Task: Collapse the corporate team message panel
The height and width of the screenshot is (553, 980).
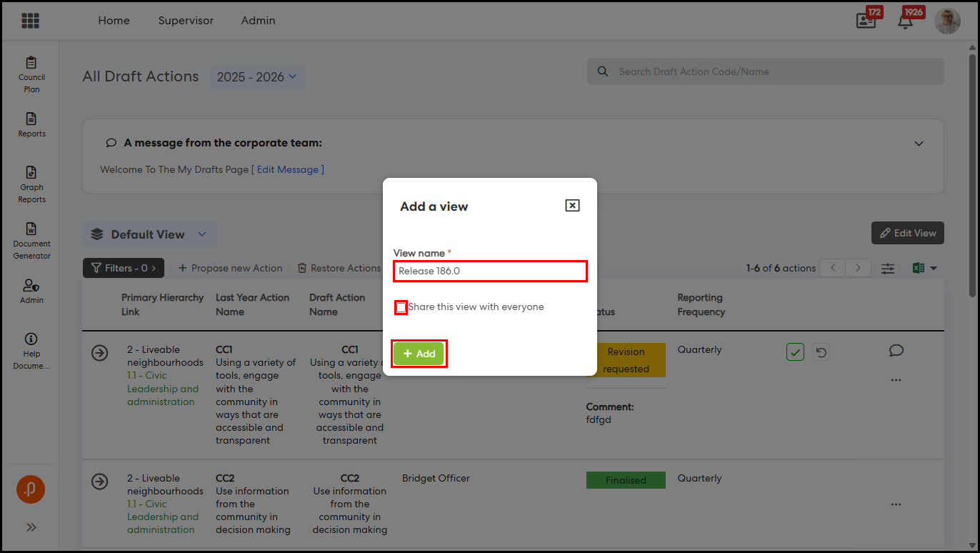Action: coord(919,143)
